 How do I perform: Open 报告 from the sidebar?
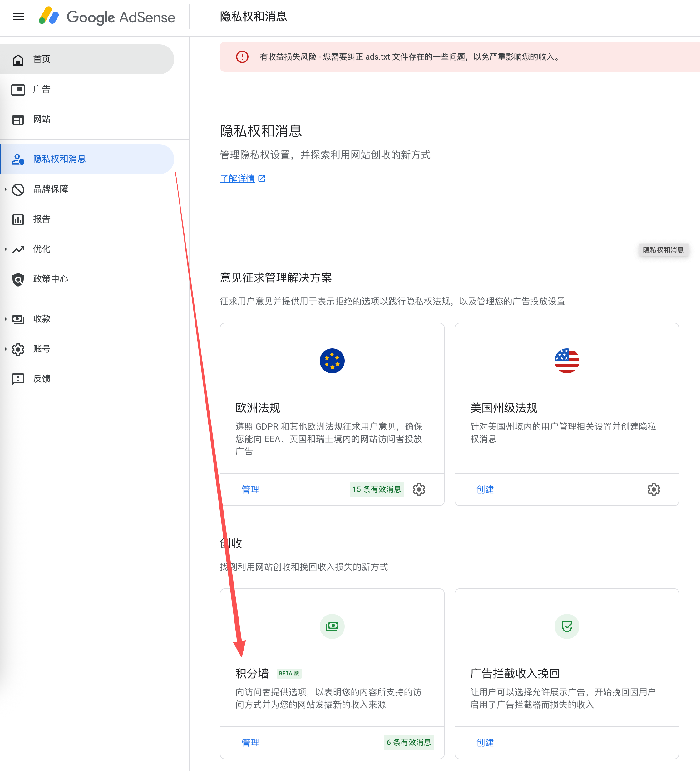[x=87, y=219]
